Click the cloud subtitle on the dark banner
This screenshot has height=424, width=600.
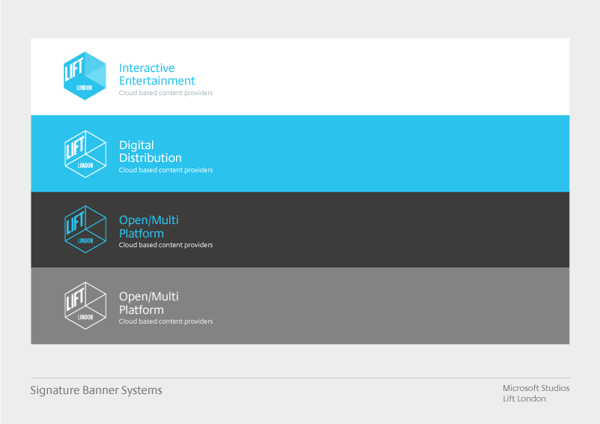click(165, 245)
